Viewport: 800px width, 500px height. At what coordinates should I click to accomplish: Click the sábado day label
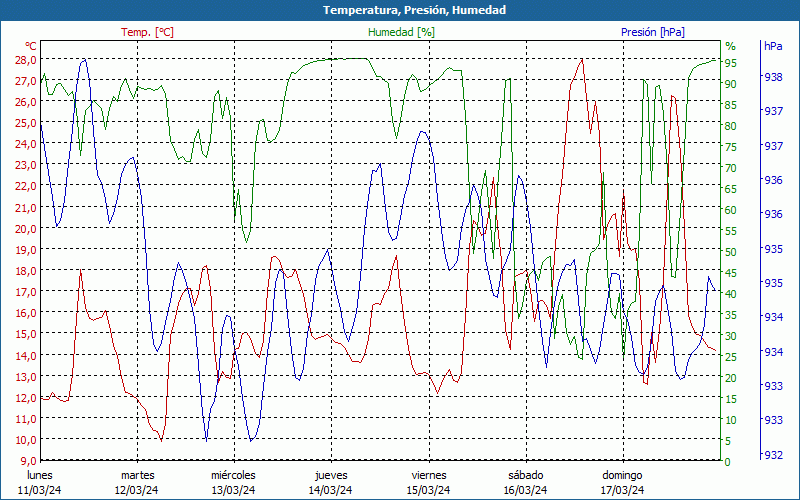526,476
